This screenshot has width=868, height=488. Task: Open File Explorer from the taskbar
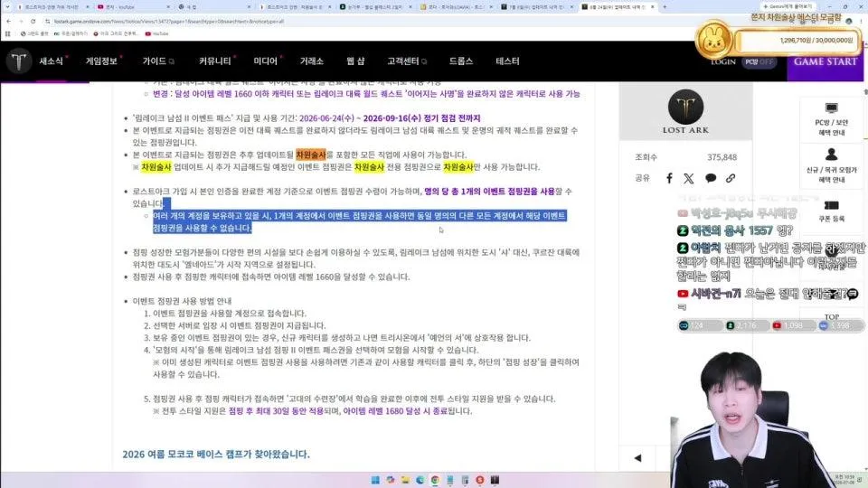[405, 480]
